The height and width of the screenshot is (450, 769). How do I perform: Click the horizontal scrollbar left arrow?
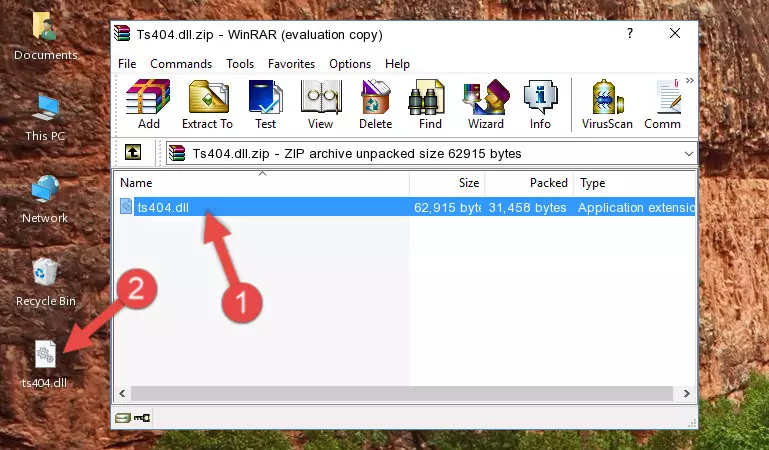point(122,393)
